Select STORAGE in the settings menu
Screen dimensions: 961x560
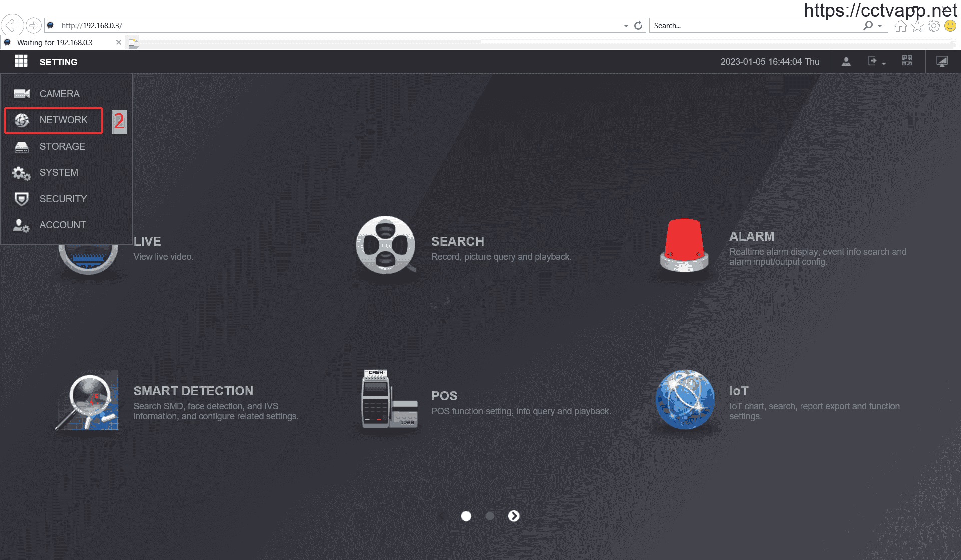tap(62, 146)
